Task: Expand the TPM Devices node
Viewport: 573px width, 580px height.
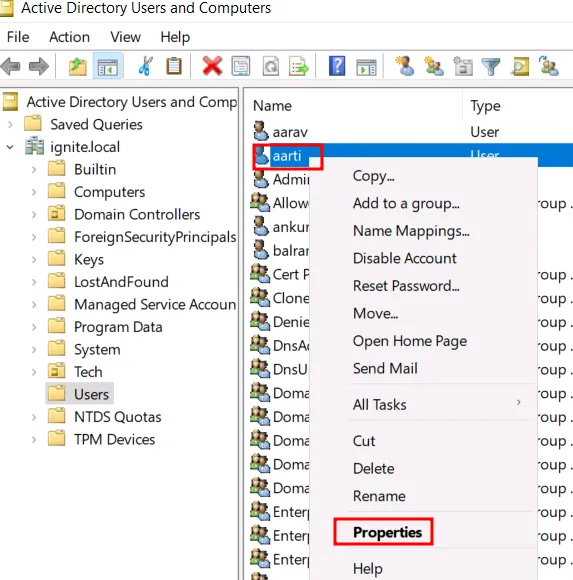Action: tap(34, 440)
